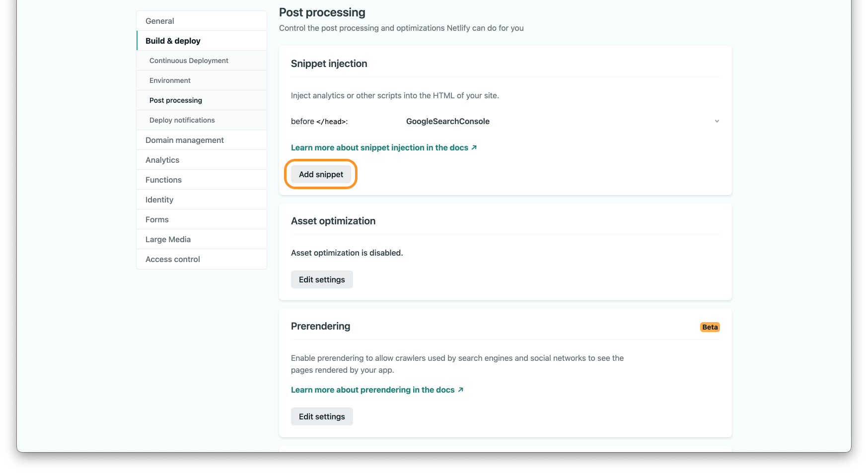Image resolution: width=868 pixels, height=473 pixels.
Task: Open Large Media settings
Action: (x=168, y=239)
